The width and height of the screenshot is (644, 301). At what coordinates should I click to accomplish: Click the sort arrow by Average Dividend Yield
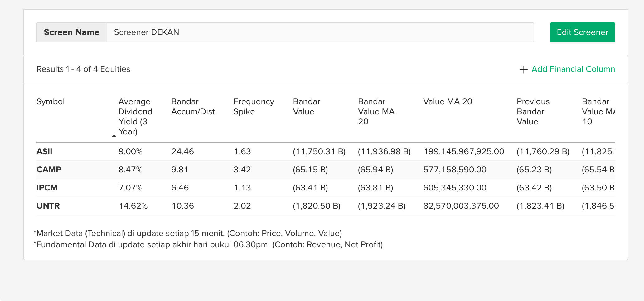[x=114, y=136]
